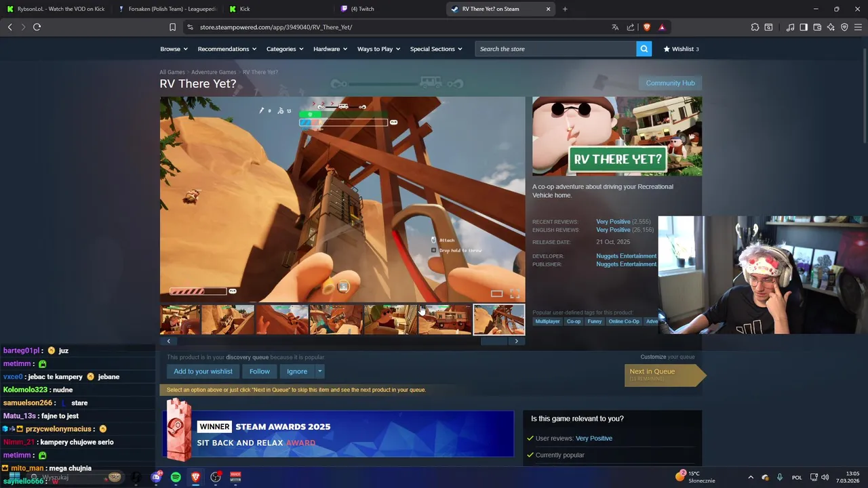Click Customize your queue link
Screen dimensions: 868x488
[x=667, y=357]
